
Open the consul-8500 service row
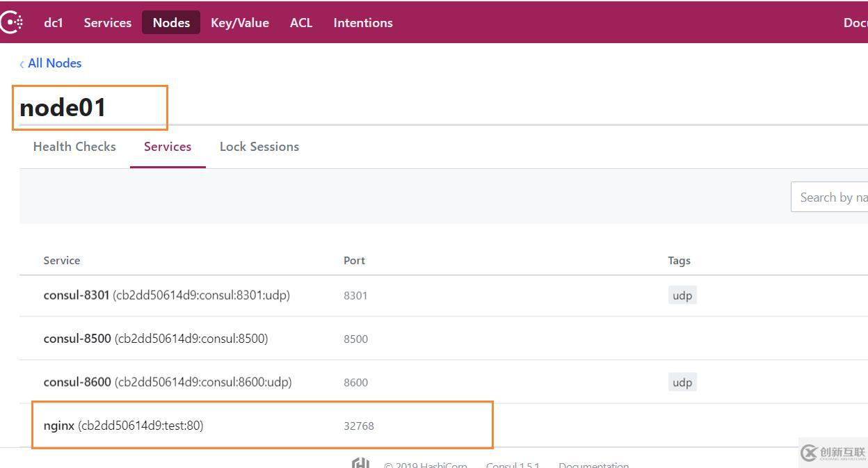444,339
